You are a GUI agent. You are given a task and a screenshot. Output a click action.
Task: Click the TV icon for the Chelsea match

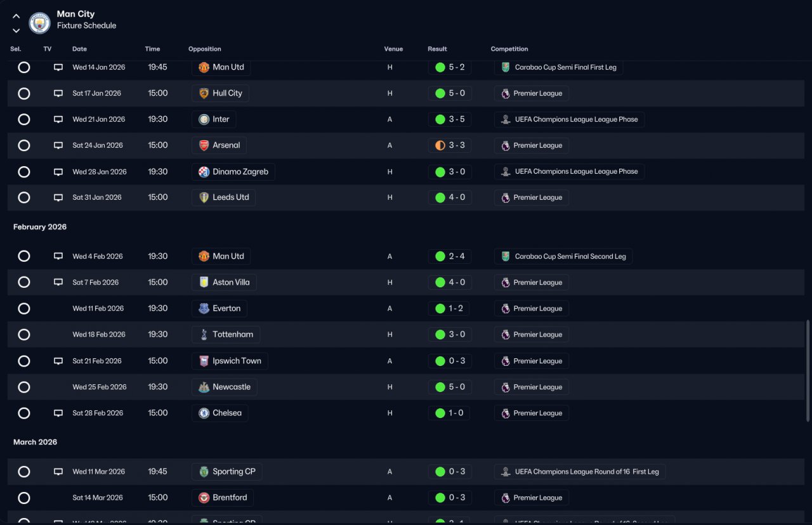coord(58,413)
